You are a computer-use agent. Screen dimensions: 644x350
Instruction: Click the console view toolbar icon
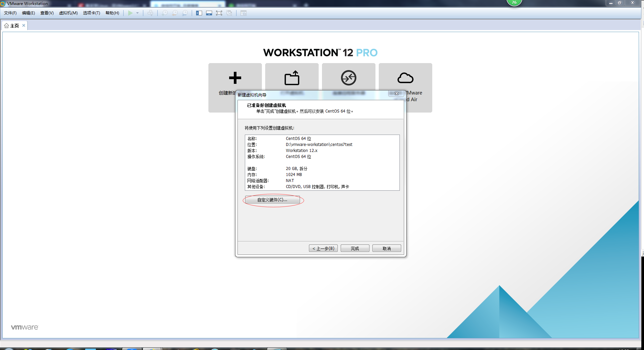244,13
